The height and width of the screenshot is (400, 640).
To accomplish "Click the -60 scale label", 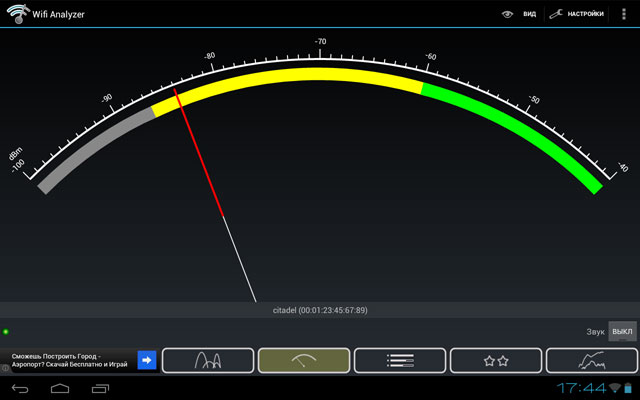I will coord(431,56).
